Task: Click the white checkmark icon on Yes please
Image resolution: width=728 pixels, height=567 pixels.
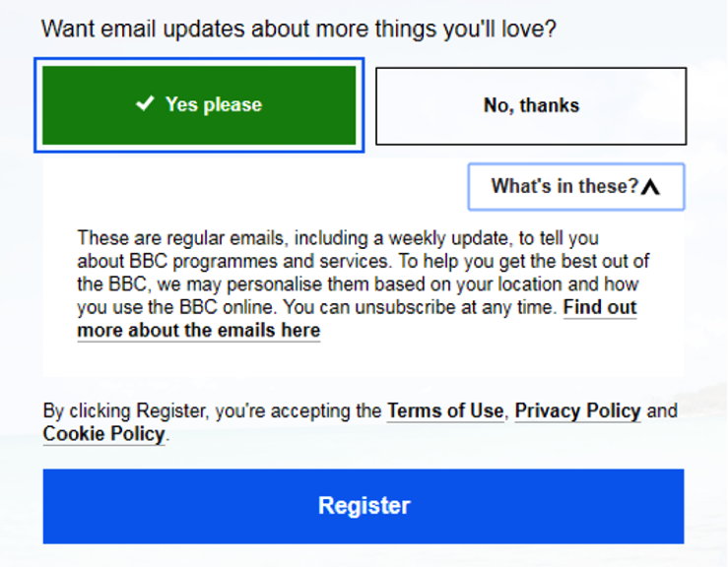Action: 145,103
